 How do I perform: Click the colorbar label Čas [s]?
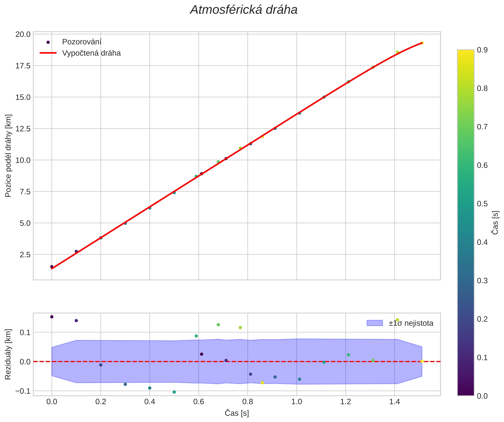496,223
